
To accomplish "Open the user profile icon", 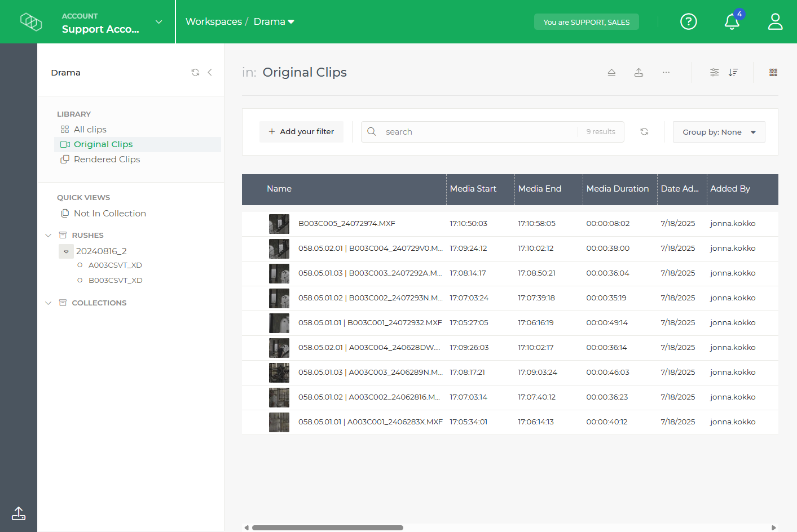I will tap(775, 21).
